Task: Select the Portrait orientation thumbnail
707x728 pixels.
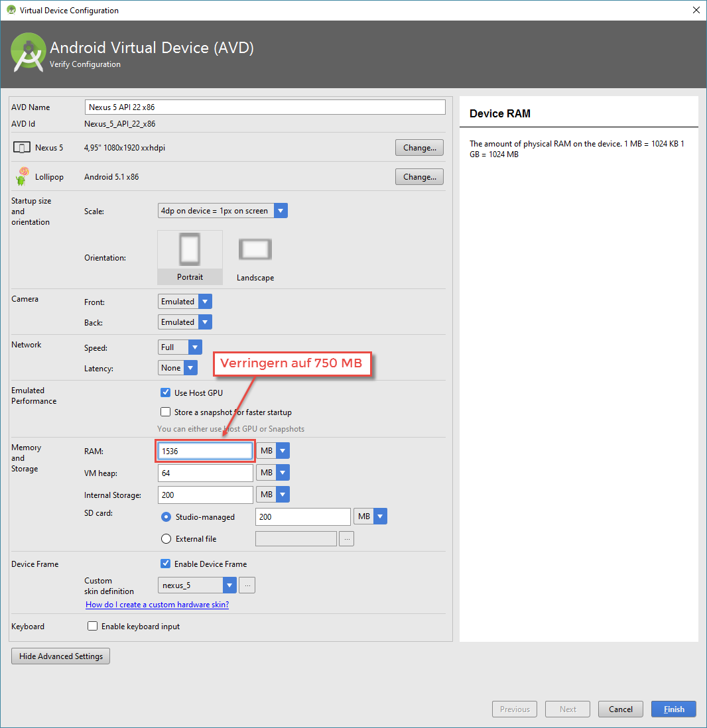Action: click(190, 257)
